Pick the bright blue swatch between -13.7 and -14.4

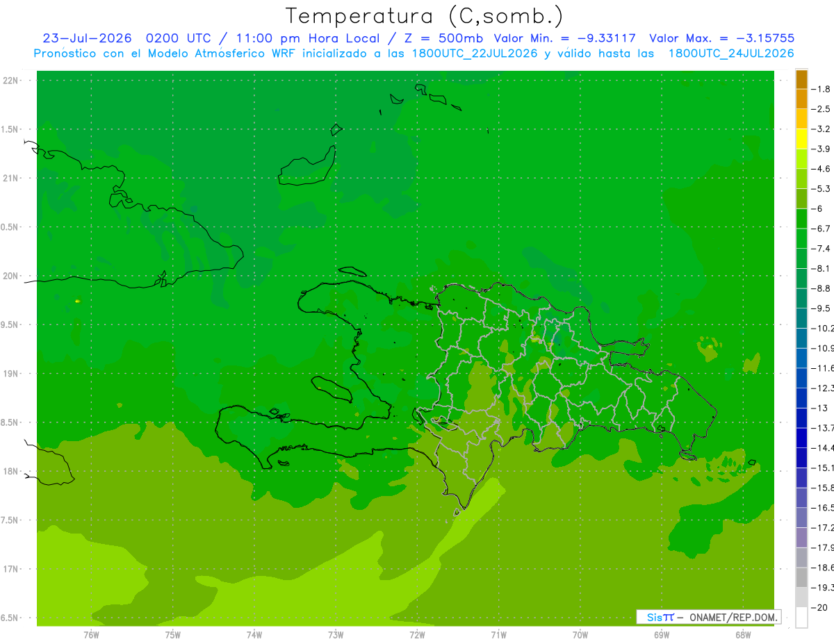tap(801, 438)
